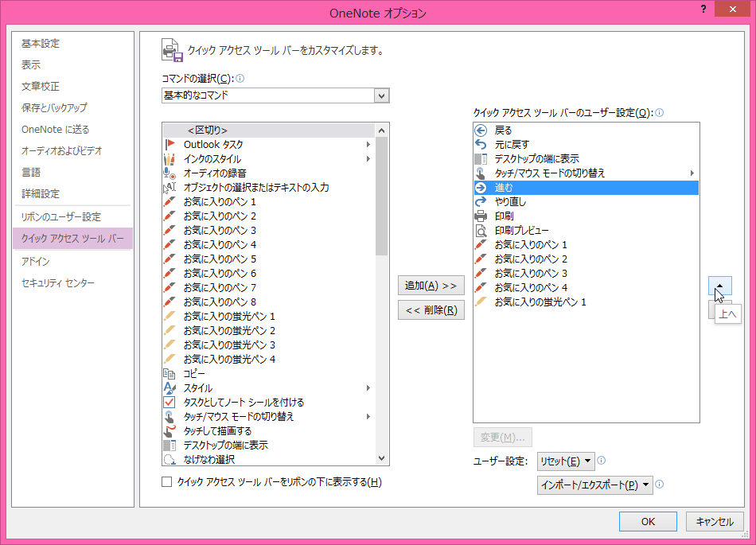This screenshot has height=545, width=756.
Task: Click the command list scrollbar thumb
Action: pyautogui.click(x=381, y=197)
